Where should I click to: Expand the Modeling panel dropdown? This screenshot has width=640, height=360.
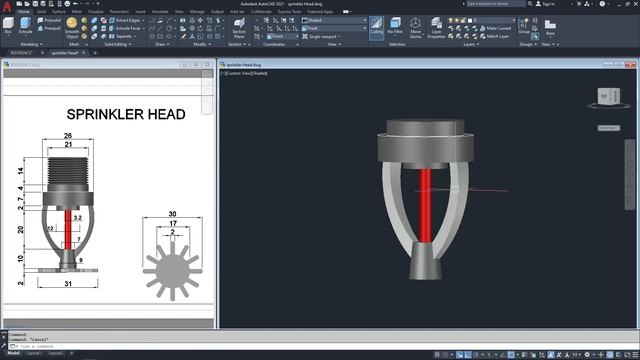point(32,44)
